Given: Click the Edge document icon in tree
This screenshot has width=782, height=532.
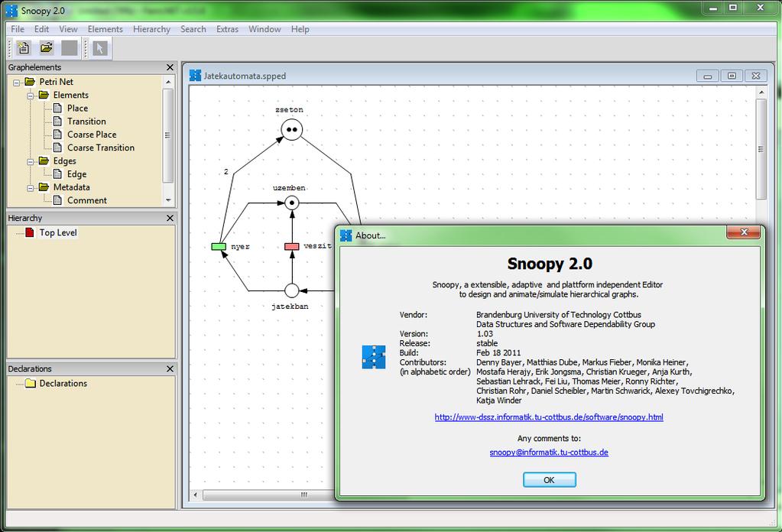Looking at the screenshot, I should pos(58,174).
